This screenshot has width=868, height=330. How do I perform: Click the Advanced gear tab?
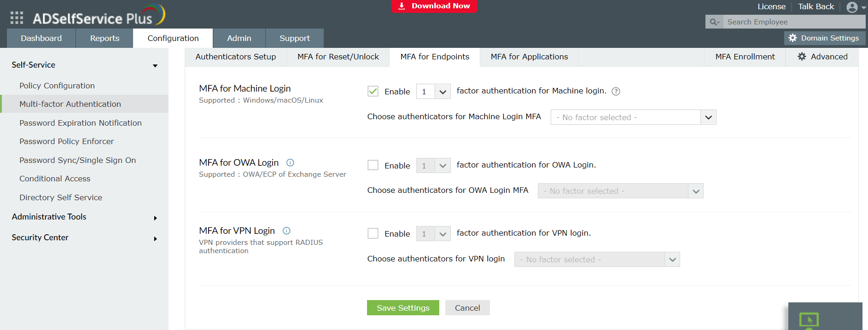coord(822,57)
